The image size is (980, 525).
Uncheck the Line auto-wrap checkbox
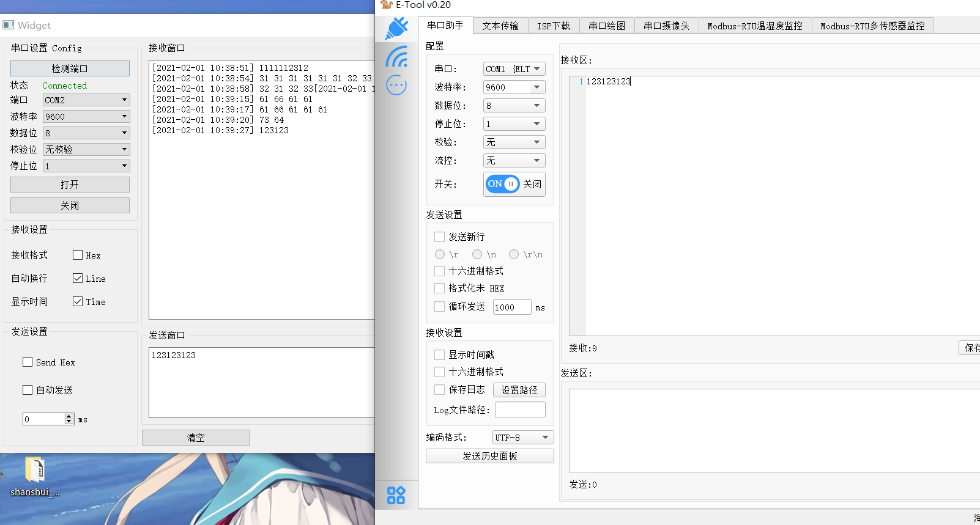tap(78, 278)
